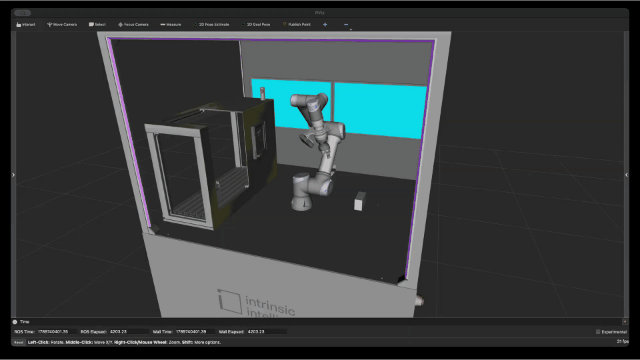Image resolution: width=640 pixels, height=360 pixels.
Task: Open the toolbar overflow dropdown arrow
Action: 351,29
